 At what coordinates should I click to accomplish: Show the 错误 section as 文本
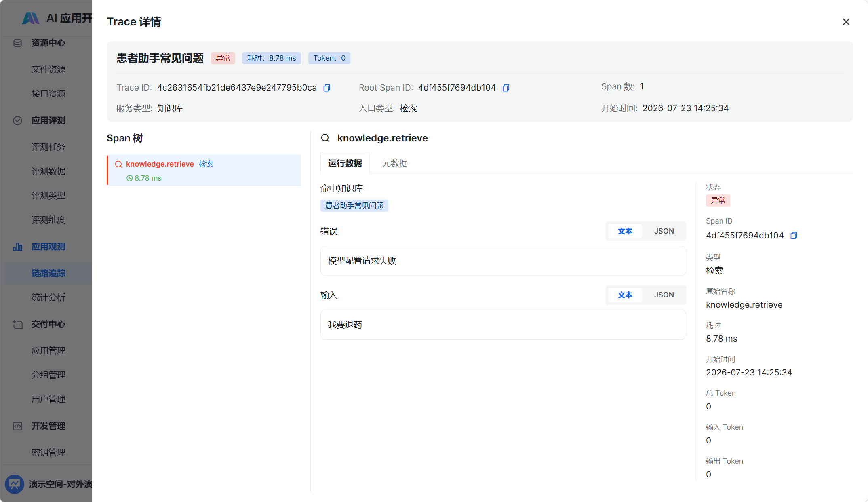tap(625, 231)
